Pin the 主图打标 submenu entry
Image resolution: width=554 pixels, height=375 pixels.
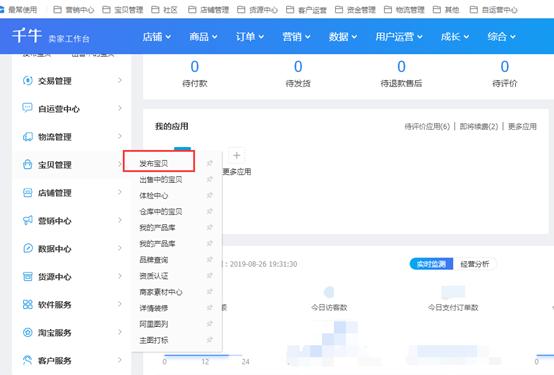[x=210, y=340]
